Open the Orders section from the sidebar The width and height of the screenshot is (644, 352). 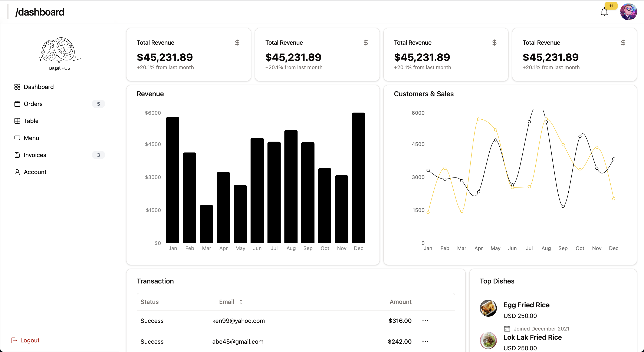point(33,104)
